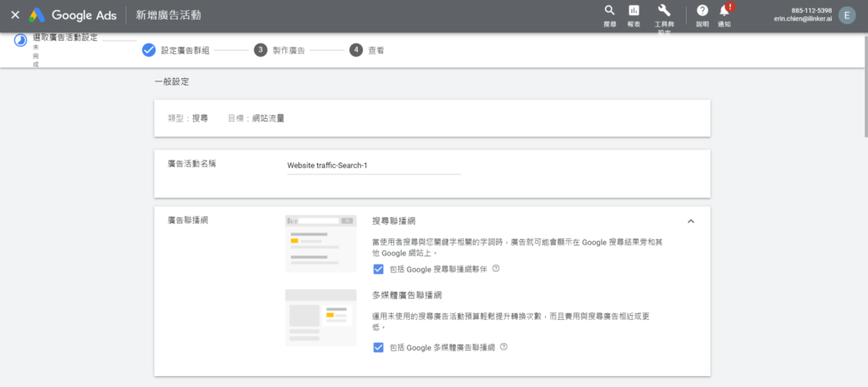Open the help question mark icon
Image resolution: width=868 pixels, height=387 pixels.
[702, 10]
